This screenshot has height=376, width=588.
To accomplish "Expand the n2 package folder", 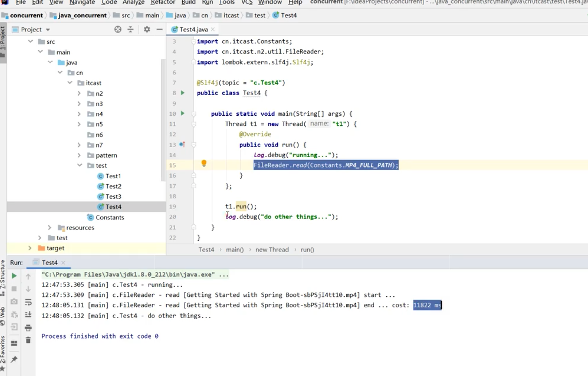I will click(79, 93).
